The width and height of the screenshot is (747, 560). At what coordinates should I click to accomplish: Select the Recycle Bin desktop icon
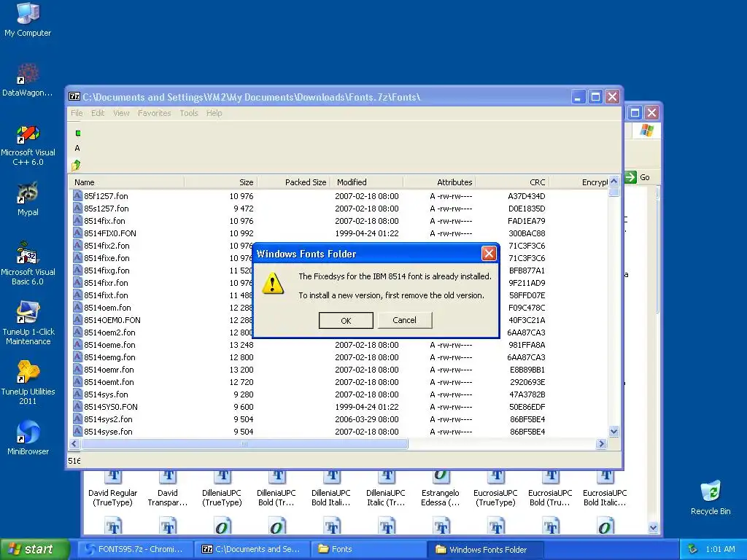(711, 498)
